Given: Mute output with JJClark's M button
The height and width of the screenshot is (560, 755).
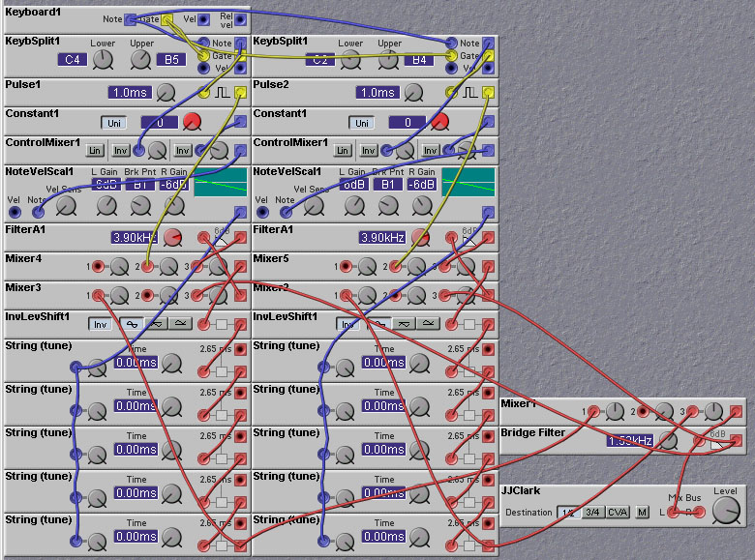Looking at the screenshot, I should coord(642,513).
